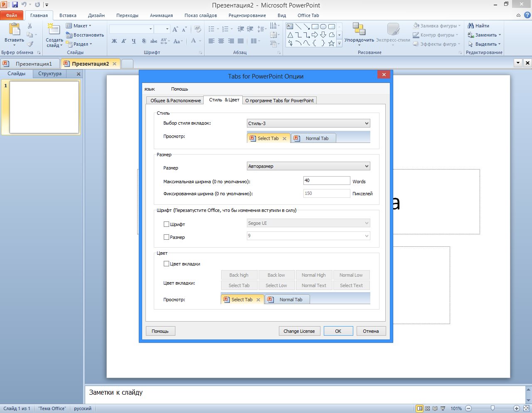The image size is (532, 413).
Task: Start slideshow icon in status bar
Action: point(443,408)
